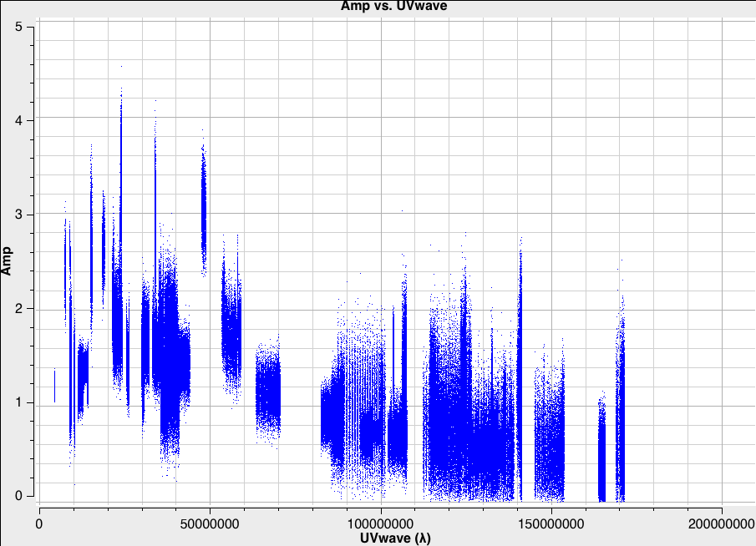Click the y-axis tick value 3

(19, 214)
